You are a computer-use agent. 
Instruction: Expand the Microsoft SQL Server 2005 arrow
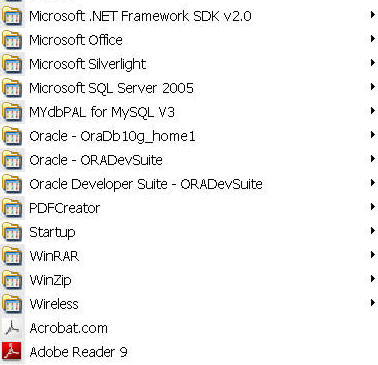point(373,87)
